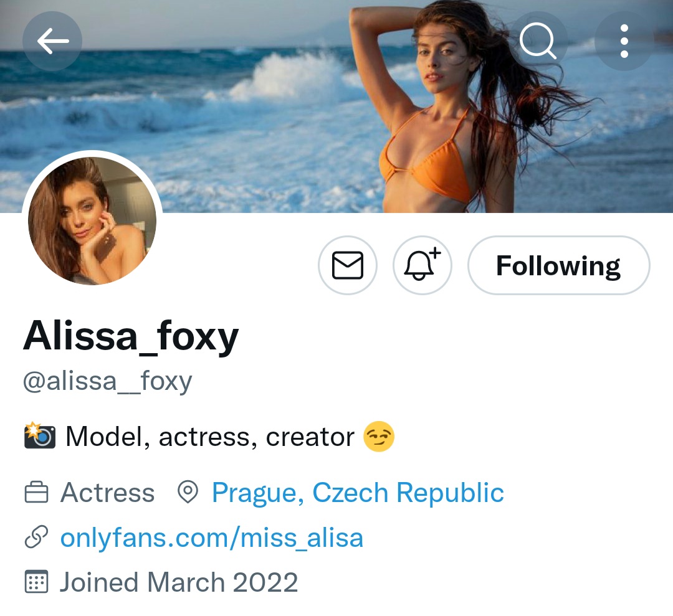The image size is (673, 616).
Task: Click the calendar icon by join date
Action: pyautogui.click(x=36, y=582)
